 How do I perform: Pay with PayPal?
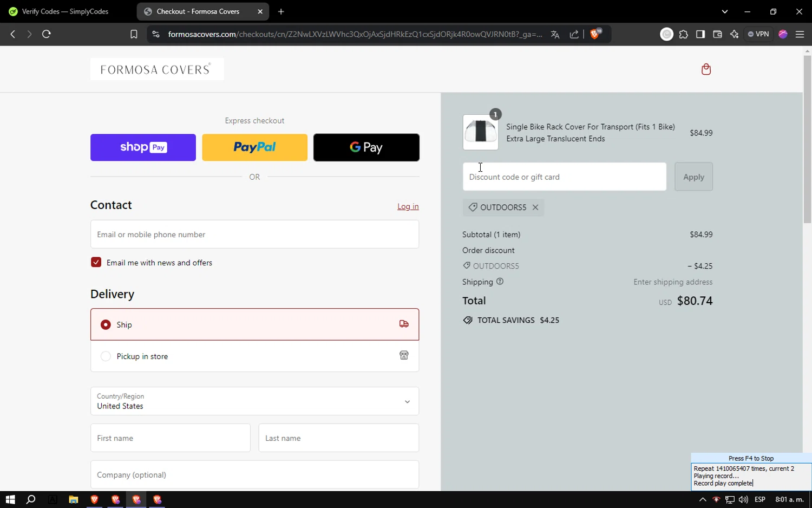coord(254,147)
